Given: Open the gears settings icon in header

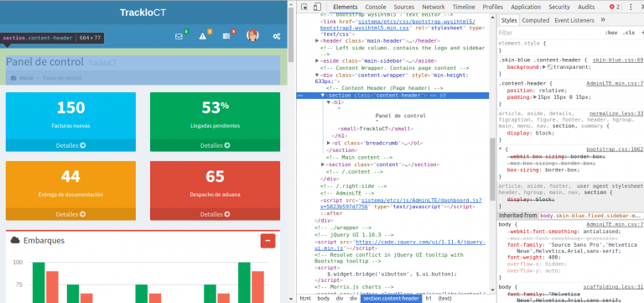Looking at the screenshot, I should 277,36.
